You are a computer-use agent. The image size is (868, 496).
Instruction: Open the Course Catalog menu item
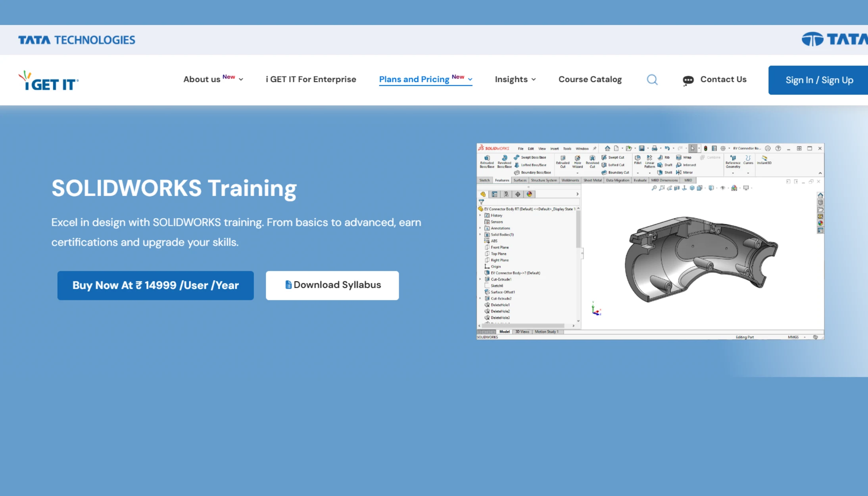coord(590,79)
